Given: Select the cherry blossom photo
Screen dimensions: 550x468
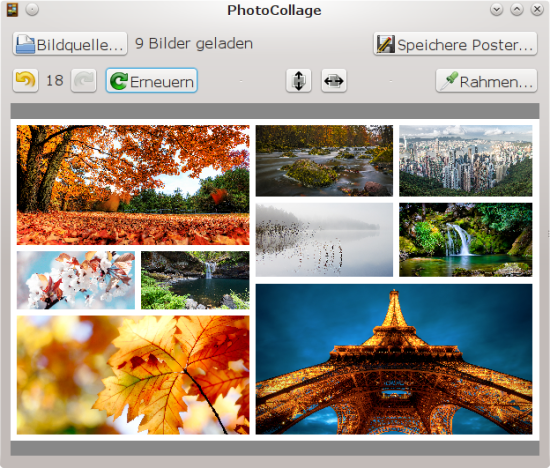Looking at the screenshot, I should [76, 280].
